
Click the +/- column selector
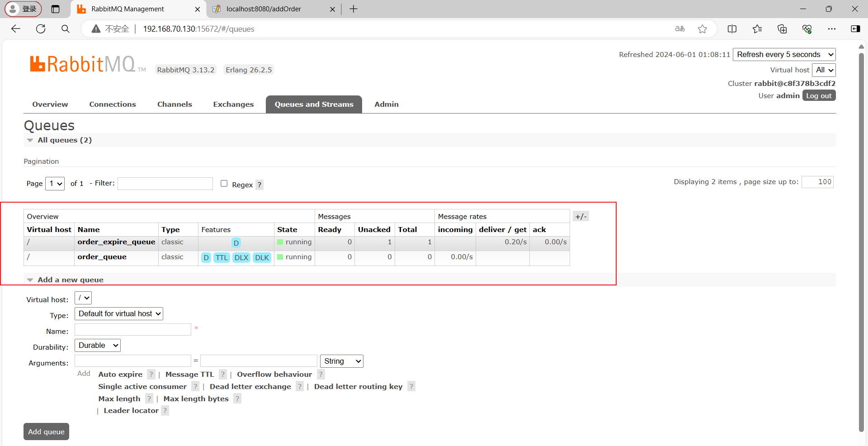coord(581,216)
